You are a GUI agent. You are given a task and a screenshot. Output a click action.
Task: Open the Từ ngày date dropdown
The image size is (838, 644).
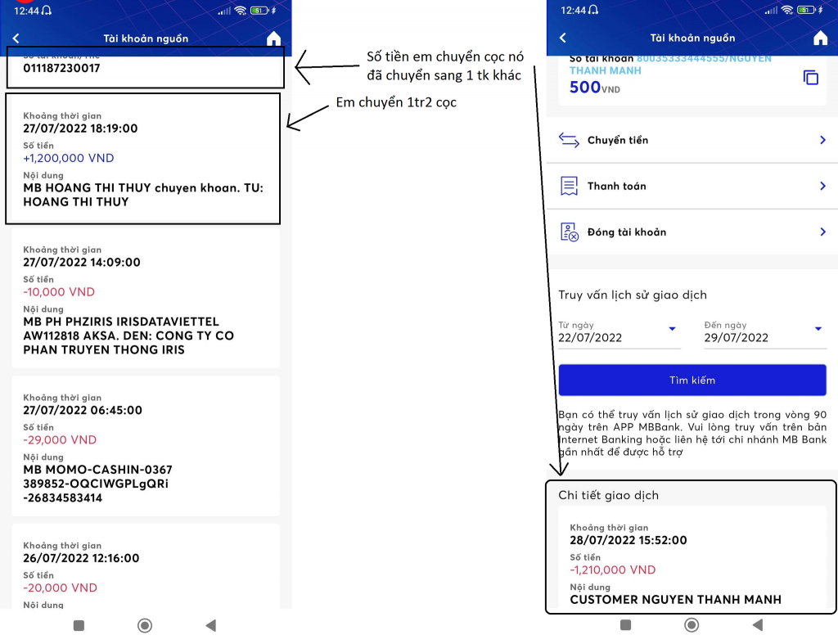coord(672,329)
